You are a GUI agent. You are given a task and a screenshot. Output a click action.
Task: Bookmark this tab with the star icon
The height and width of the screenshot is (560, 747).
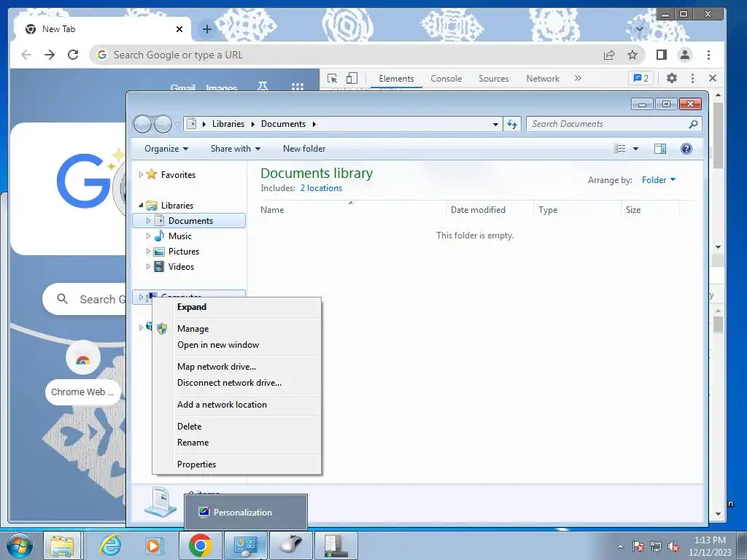coord(632,55)
